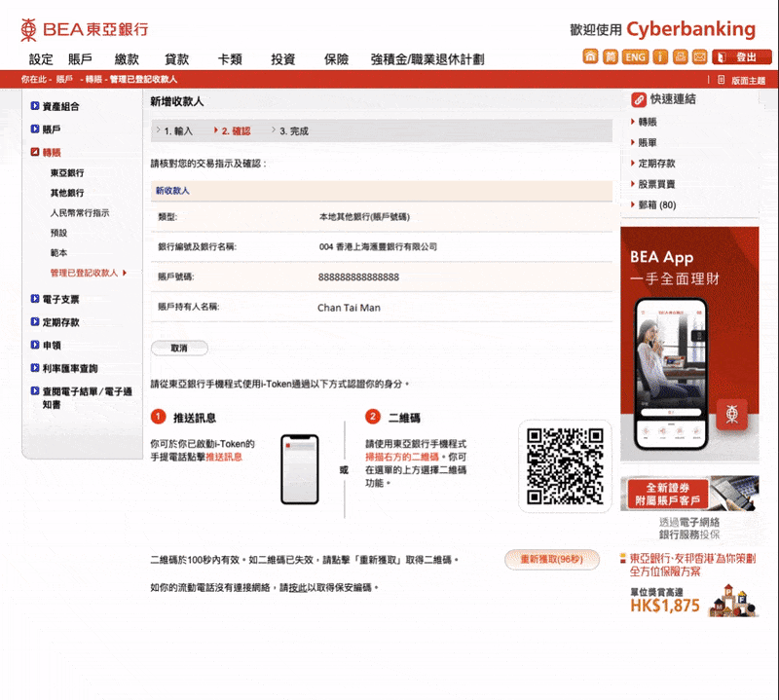This screenshot has width=779, height=700.
Task: Expand 申領 sidebar section
Action: coord(35,345)
